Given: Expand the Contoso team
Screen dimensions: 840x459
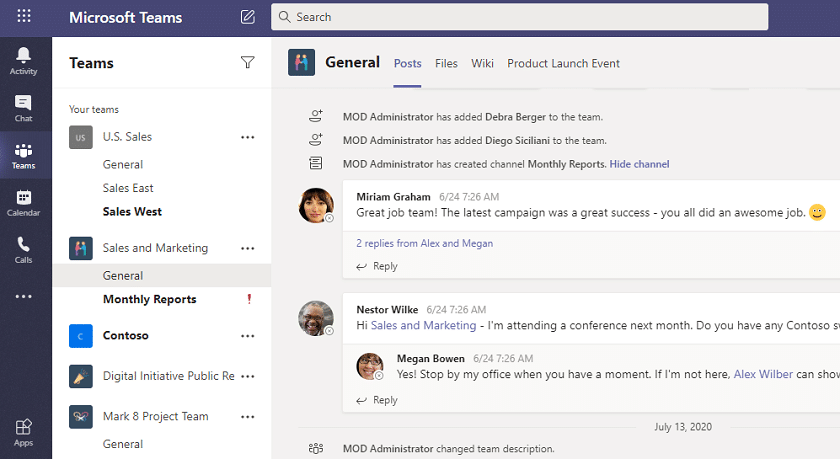Looking at the screenshot, I should tap(125, 335).
